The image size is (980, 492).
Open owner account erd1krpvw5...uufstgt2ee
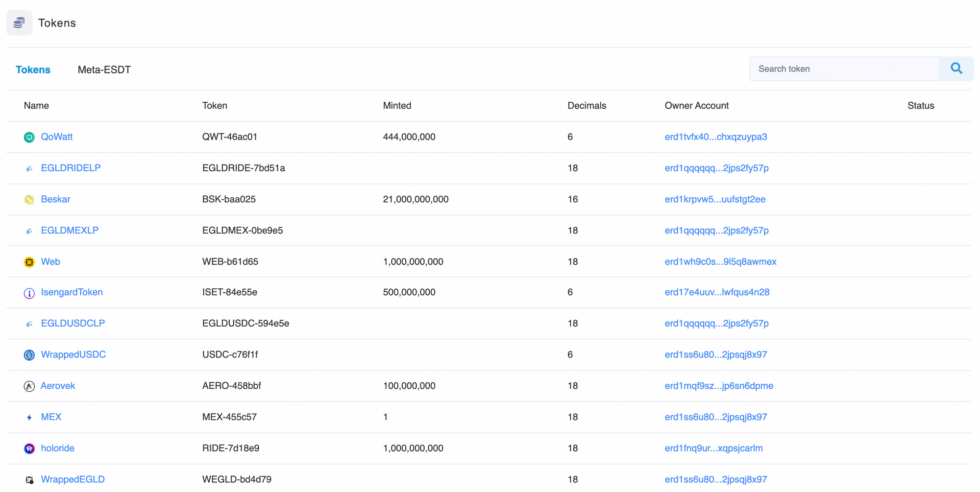715,199
